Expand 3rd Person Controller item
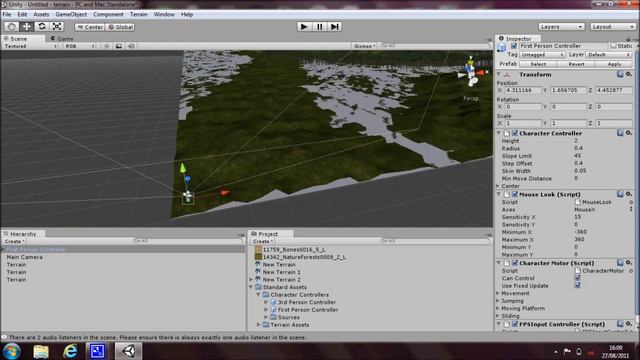The width and height of the screenshot is (640, 360). [266, 302]
